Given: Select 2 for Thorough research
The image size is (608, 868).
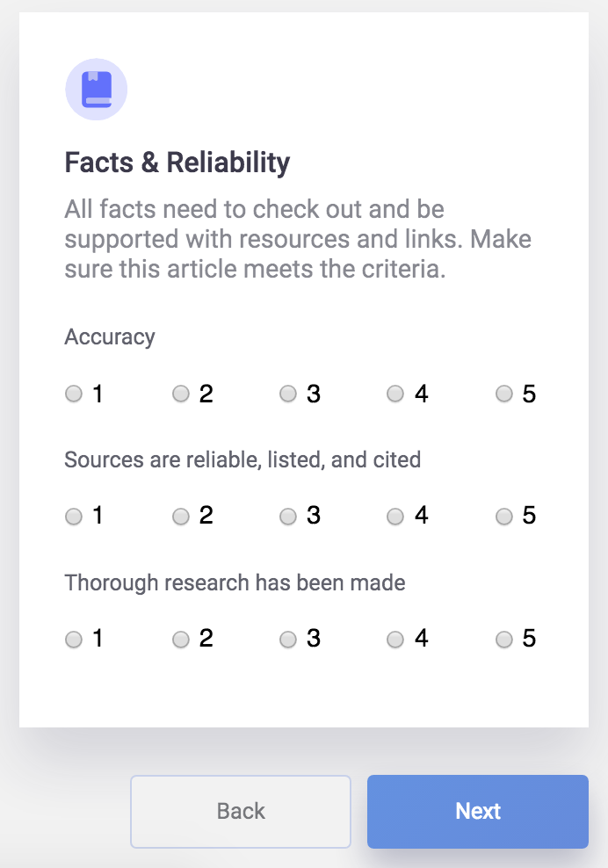Looking at the screenshot, I should coord(181,640).
